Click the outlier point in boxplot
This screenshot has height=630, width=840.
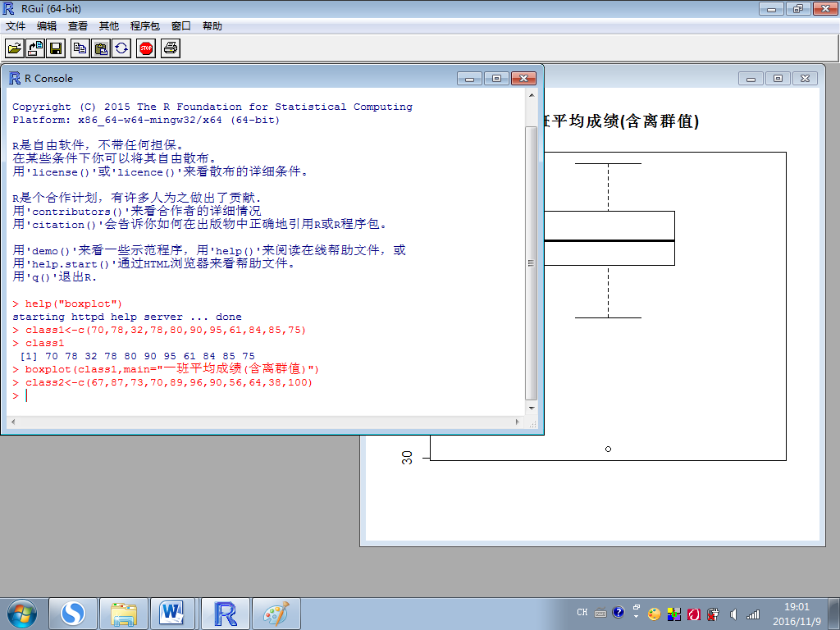pos(608,449)
